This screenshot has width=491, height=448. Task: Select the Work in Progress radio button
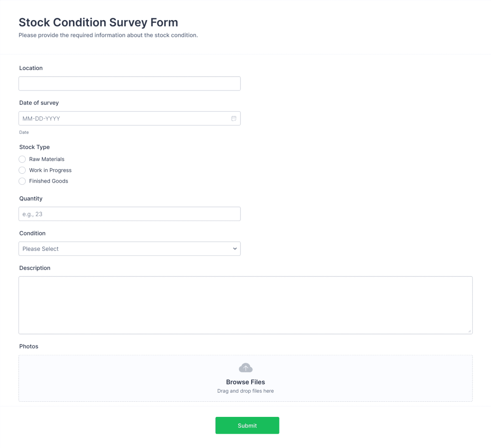coord(22,170)
